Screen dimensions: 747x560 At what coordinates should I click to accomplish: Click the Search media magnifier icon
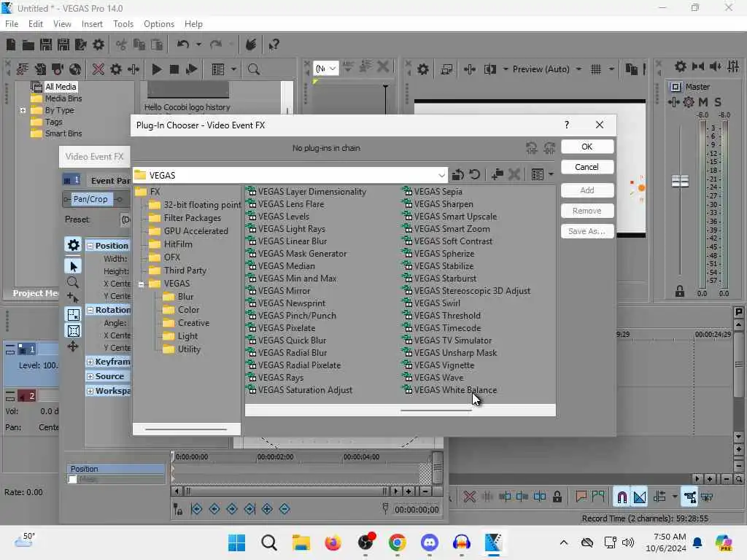point(253,69)
